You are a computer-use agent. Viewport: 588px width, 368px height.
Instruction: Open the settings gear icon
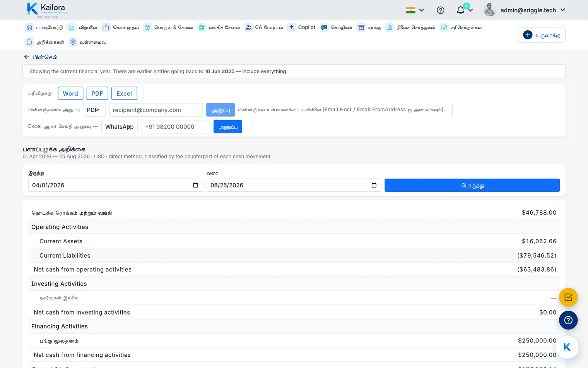click(73, 42)
